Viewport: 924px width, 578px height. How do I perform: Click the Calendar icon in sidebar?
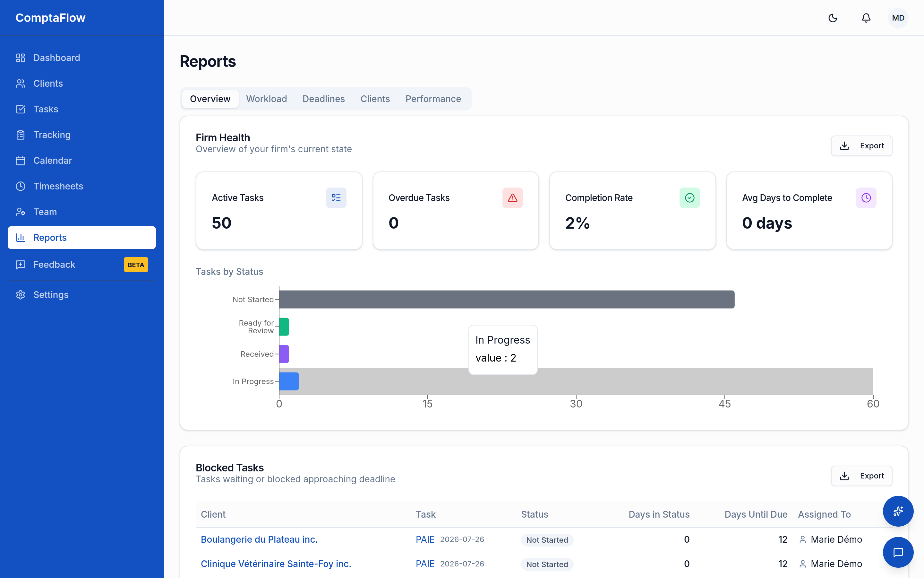pos(21,161)
